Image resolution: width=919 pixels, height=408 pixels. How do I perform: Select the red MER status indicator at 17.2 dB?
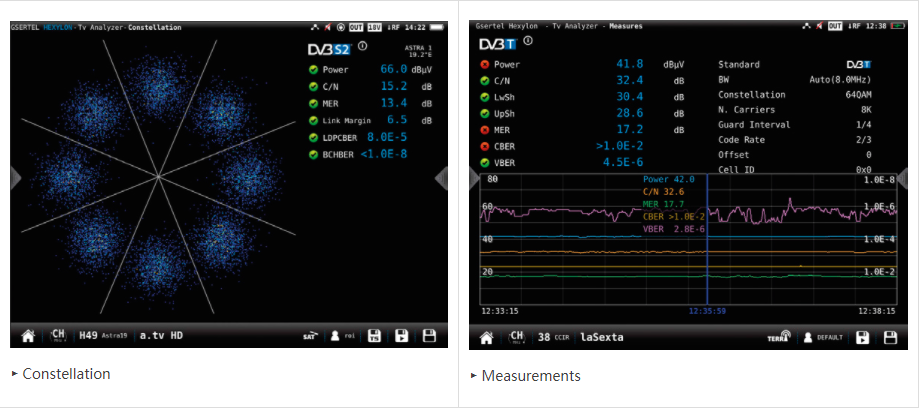tap(485, 129)
